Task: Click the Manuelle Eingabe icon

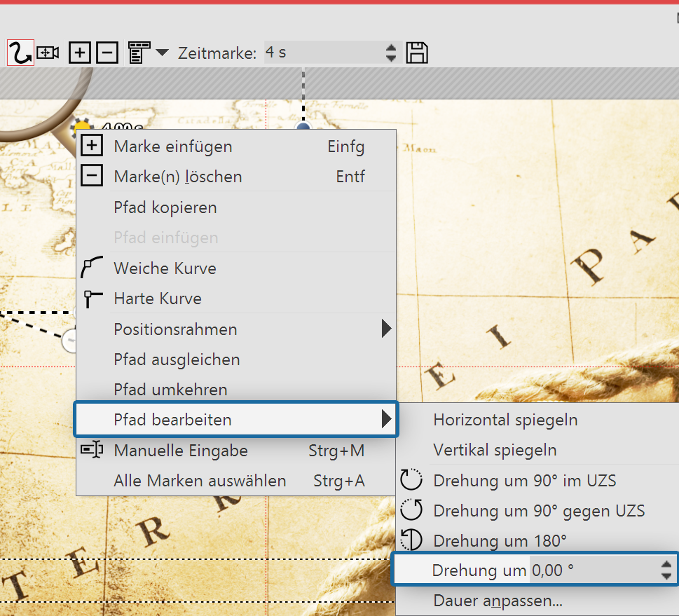Action: click(92, 451)
